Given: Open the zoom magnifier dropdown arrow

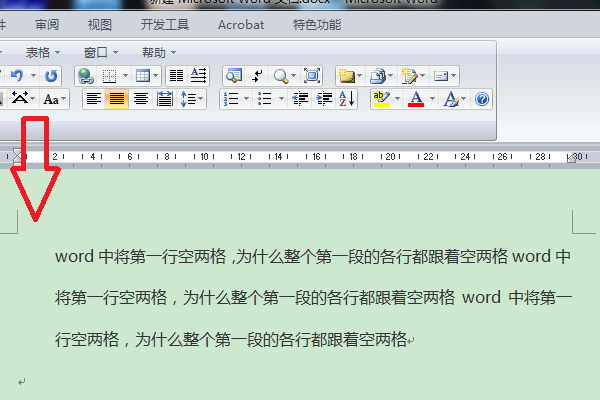Looking at the screenshot, I should point(293,76).
